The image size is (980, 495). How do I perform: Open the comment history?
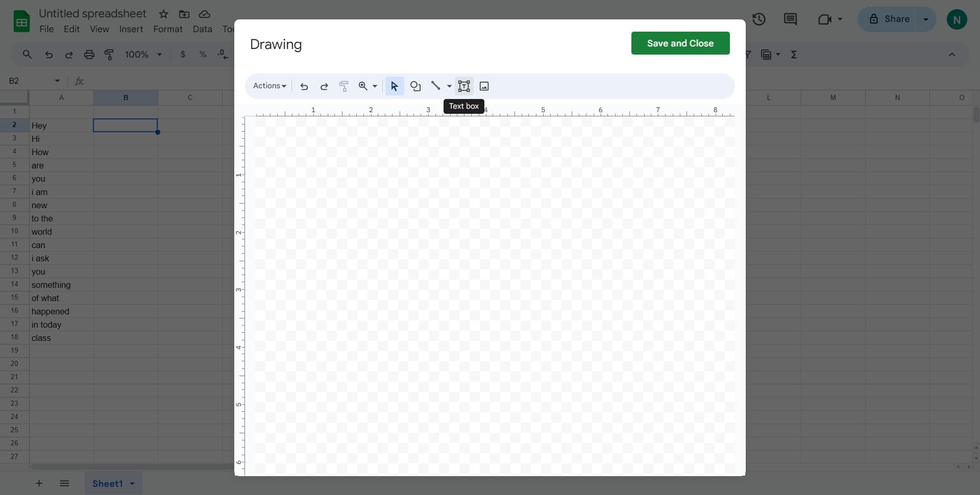790,19
